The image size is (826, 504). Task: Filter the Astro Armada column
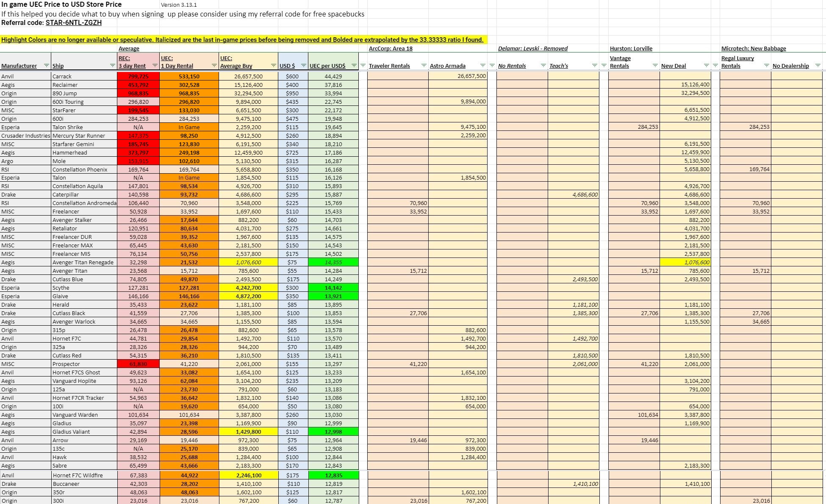tap(482, 66)
